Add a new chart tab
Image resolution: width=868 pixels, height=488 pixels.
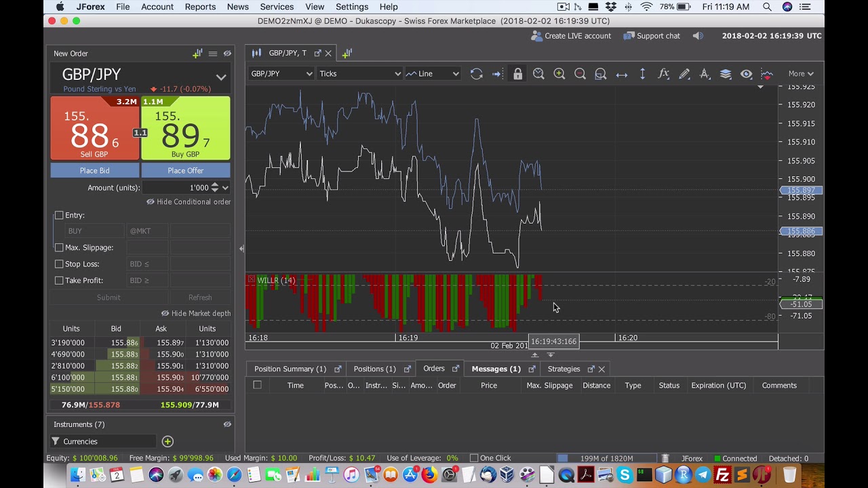[347, 53]
